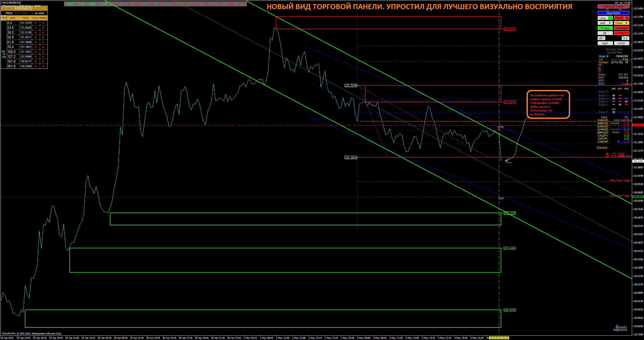Click the green TP pips button
Screen dimensions: 644x340
[605, 28]
